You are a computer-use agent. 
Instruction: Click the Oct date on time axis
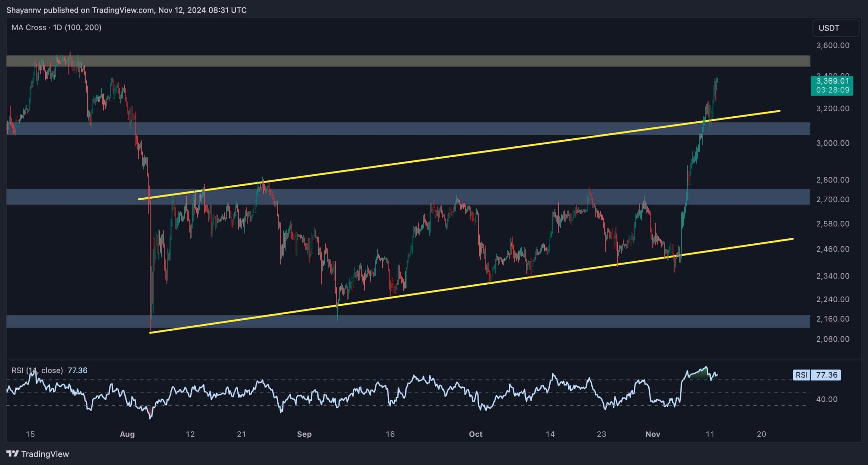pyautogui.click(x=475, y=434)
